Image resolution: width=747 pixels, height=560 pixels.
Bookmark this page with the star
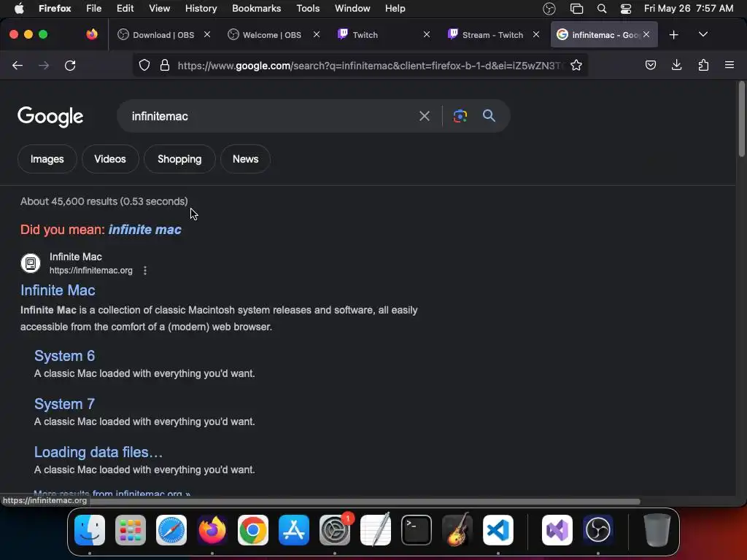pyautogui.click(x=576, y=65)
